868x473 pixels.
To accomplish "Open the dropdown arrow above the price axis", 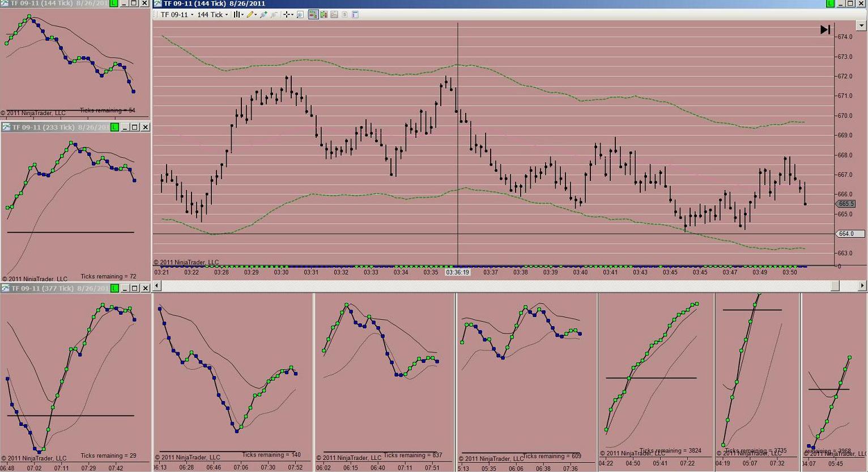I will [x=863, y=26].
